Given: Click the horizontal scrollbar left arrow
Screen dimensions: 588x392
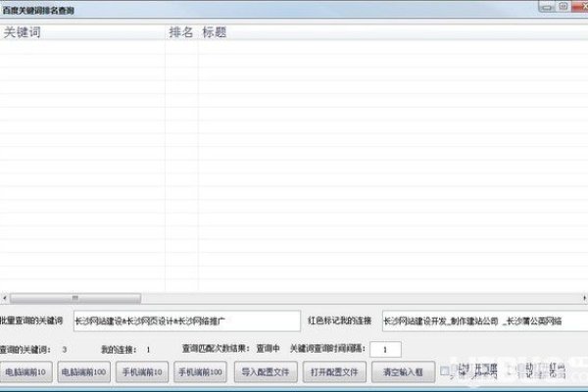Looking at the screenshot, I should tap(5, 298).
